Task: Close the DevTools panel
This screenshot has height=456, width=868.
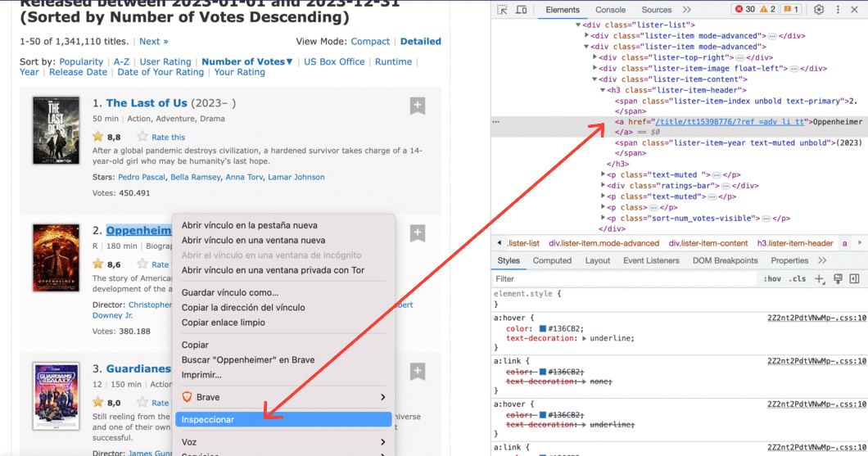Action: (x=854, y=9)
